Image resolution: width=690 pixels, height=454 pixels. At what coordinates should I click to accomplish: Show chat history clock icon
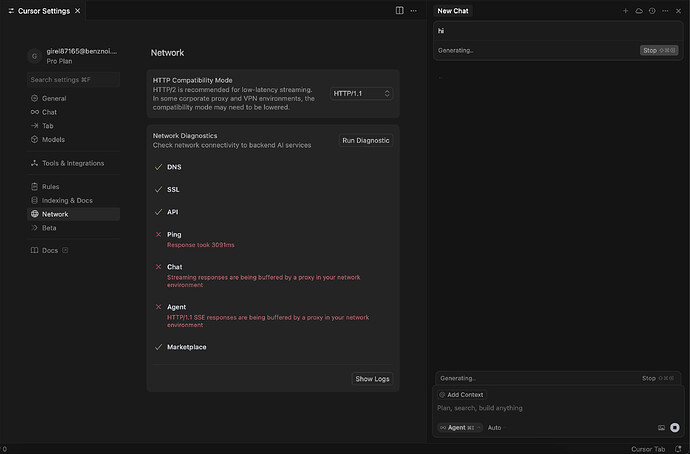coord(652,11)
